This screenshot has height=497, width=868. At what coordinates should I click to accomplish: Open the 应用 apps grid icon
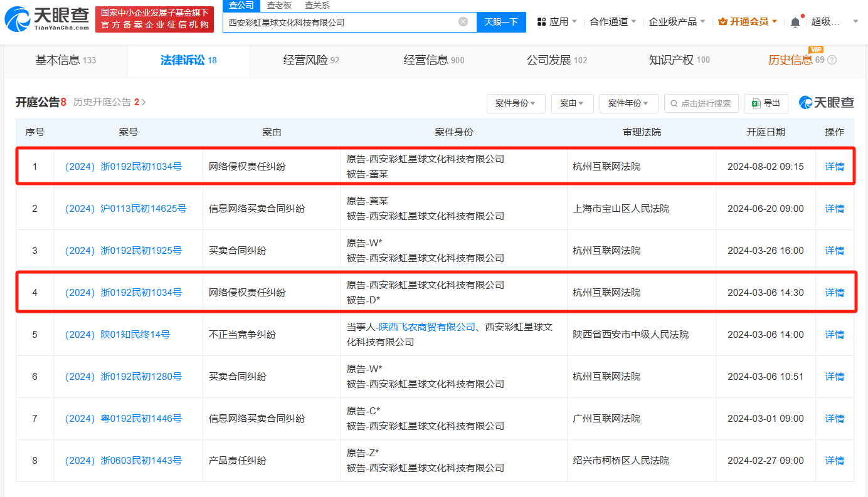pyautogui.click(x=541, y=20)
